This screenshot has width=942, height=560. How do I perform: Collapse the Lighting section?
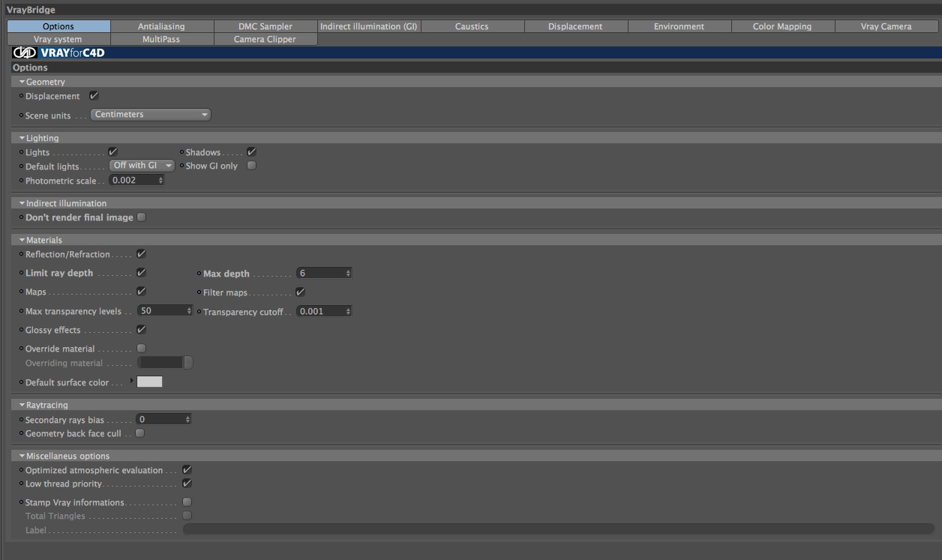tap(22, 138)
